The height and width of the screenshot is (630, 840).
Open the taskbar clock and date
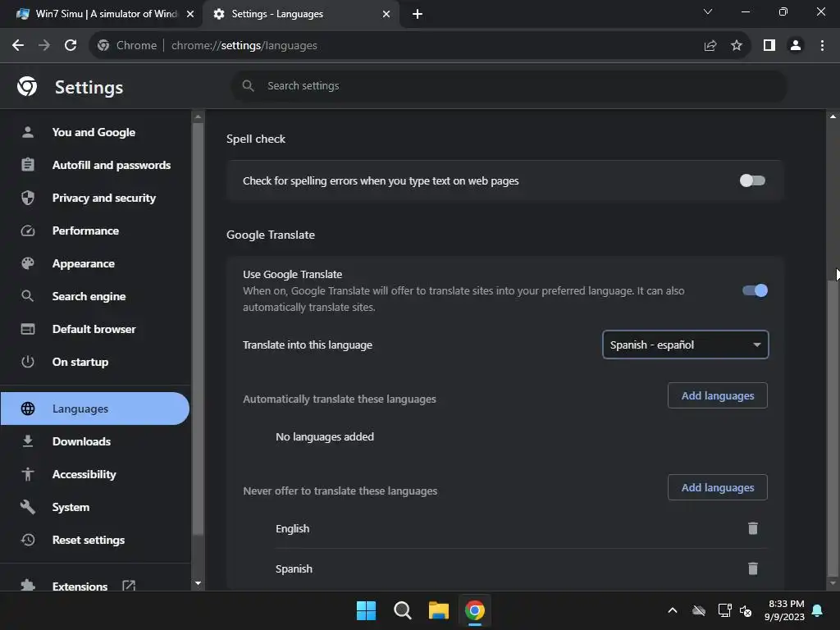pyautogui.click(x=784, y=610)
